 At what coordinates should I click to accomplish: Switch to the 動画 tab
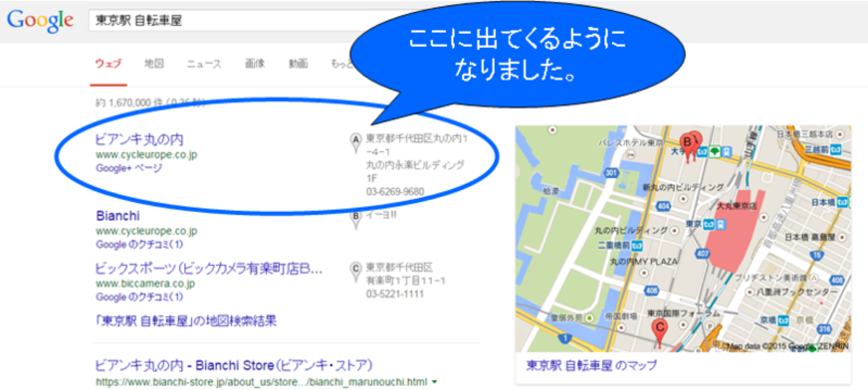[298, 64]
